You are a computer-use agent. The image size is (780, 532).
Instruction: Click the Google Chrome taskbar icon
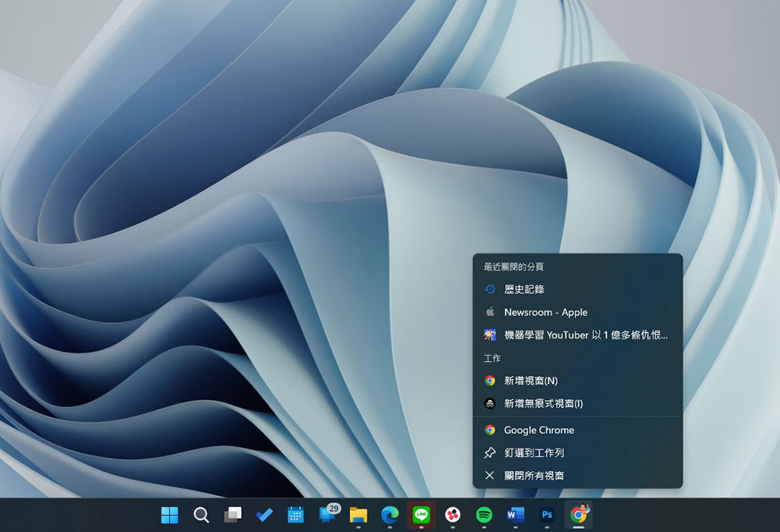click(x=578, y=515)
